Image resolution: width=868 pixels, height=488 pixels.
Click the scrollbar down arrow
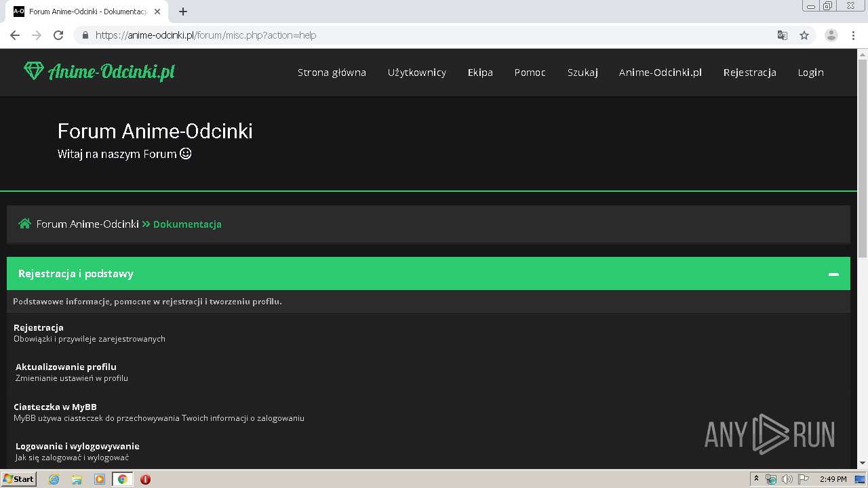coord(863,463)
